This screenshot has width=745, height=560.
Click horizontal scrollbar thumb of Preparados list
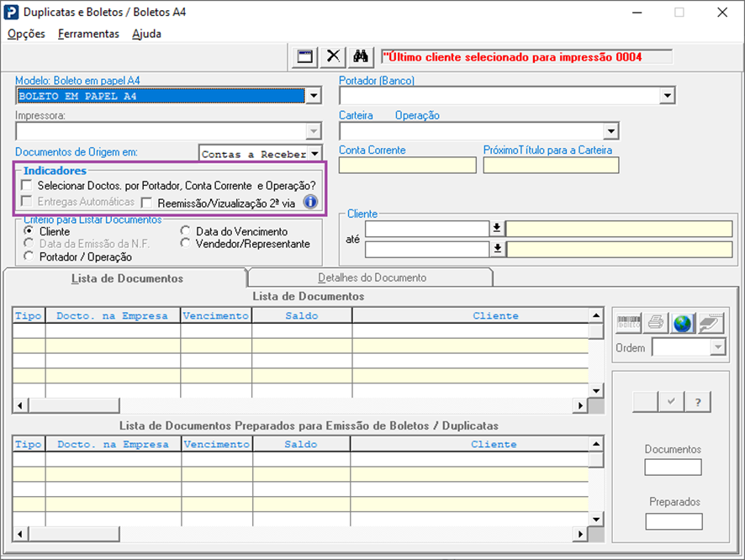coord(74,534)
